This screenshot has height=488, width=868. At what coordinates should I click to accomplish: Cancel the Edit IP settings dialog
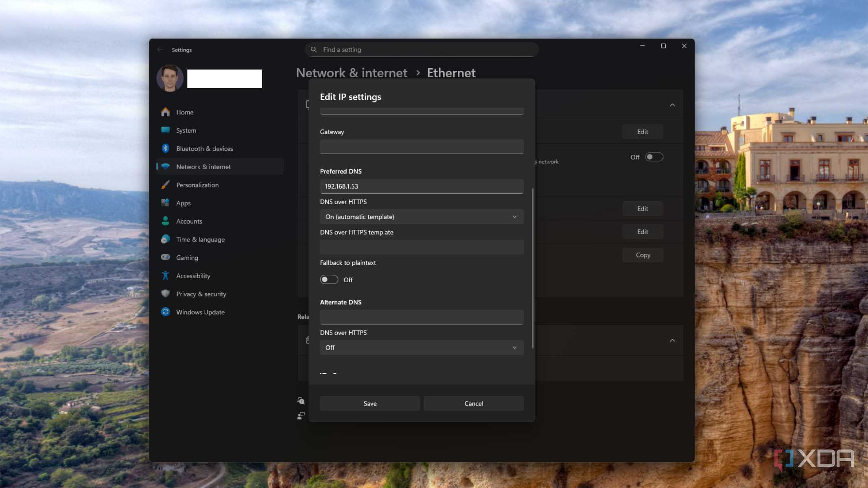(474, 403)
